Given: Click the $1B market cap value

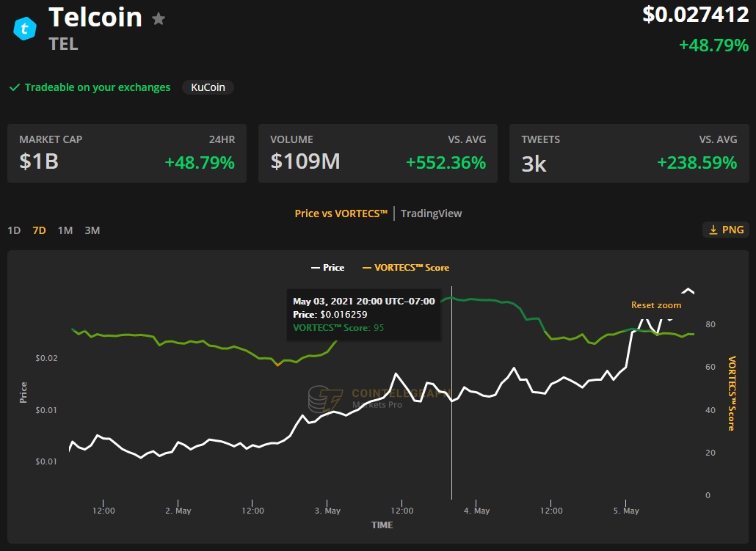Looking at the screenshot, I should coord(39,161).
